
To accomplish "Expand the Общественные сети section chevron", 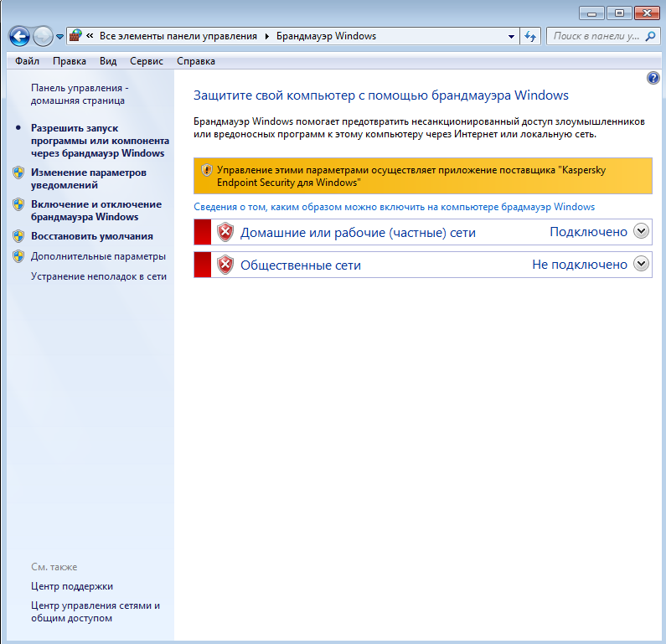I will tap(641, 264).
